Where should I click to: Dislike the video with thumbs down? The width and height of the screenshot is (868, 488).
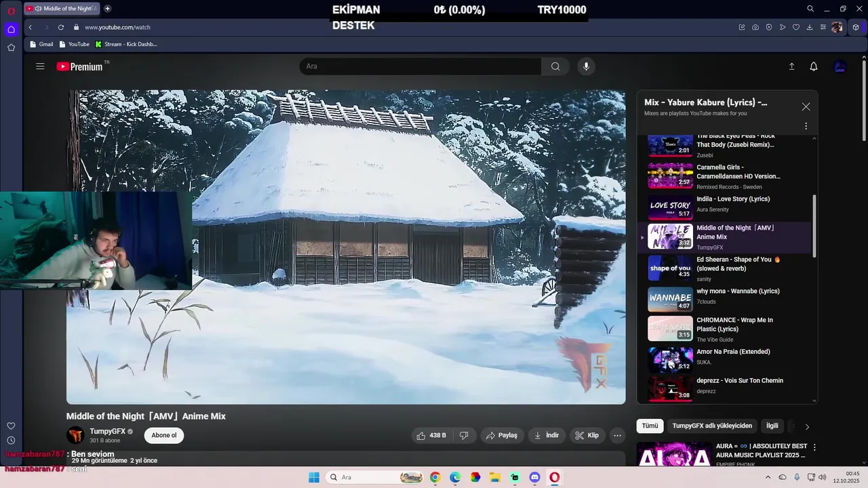point(465,435)
